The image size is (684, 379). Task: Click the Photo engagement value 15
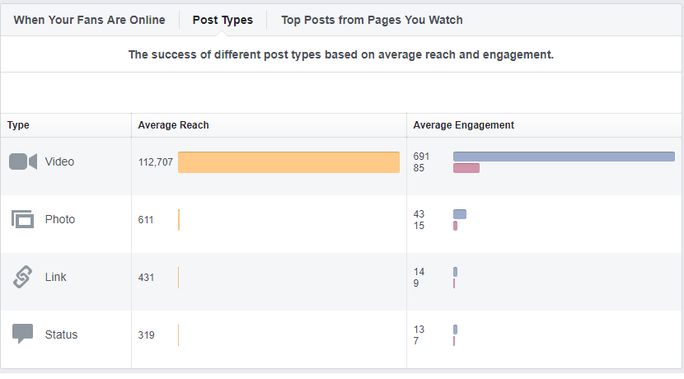[419, 225]
